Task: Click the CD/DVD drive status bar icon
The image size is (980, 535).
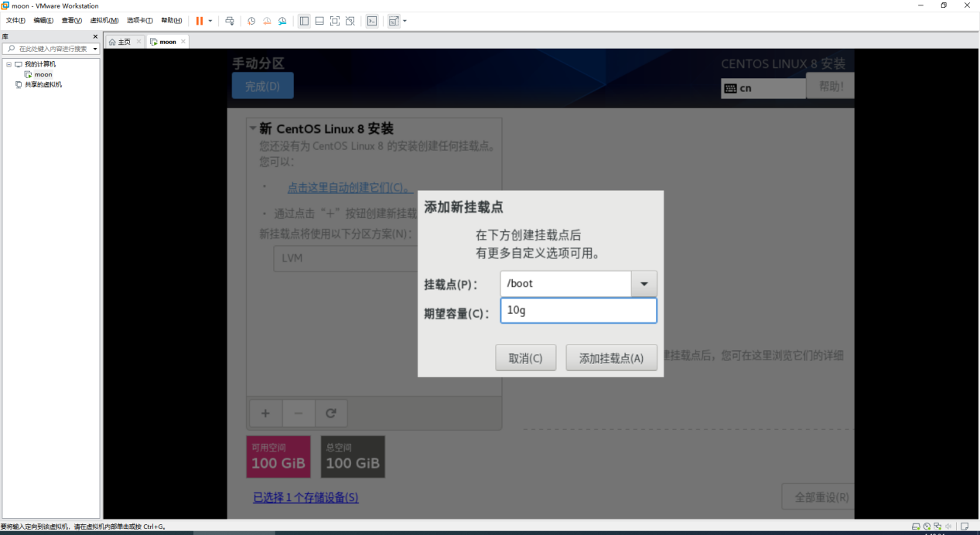Action: pyautogui.click(x=927, y=526)
